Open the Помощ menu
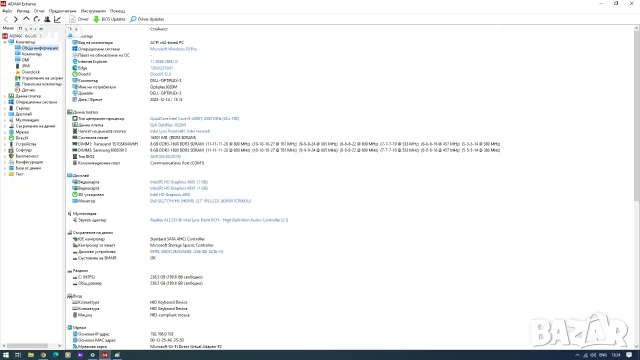 point(118,11)
